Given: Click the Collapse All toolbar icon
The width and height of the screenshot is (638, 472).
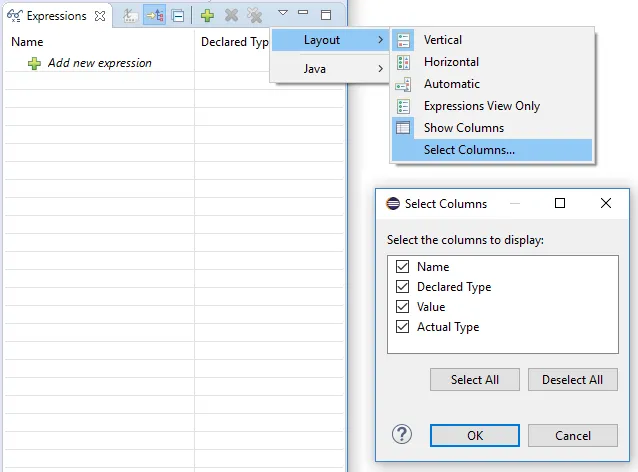Looking at the screenshot, I should pyautogui.click(x=177, y=16).
